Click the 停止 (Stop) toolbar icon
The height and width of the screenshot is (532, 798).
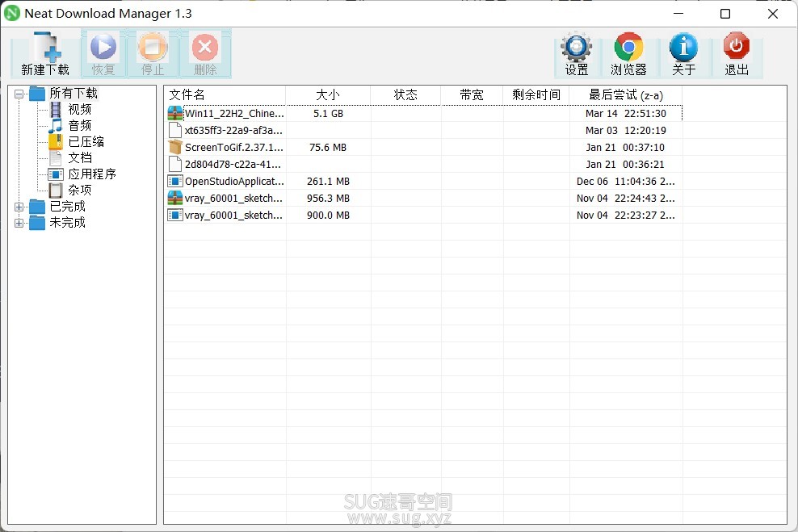(x=153, y=47)
